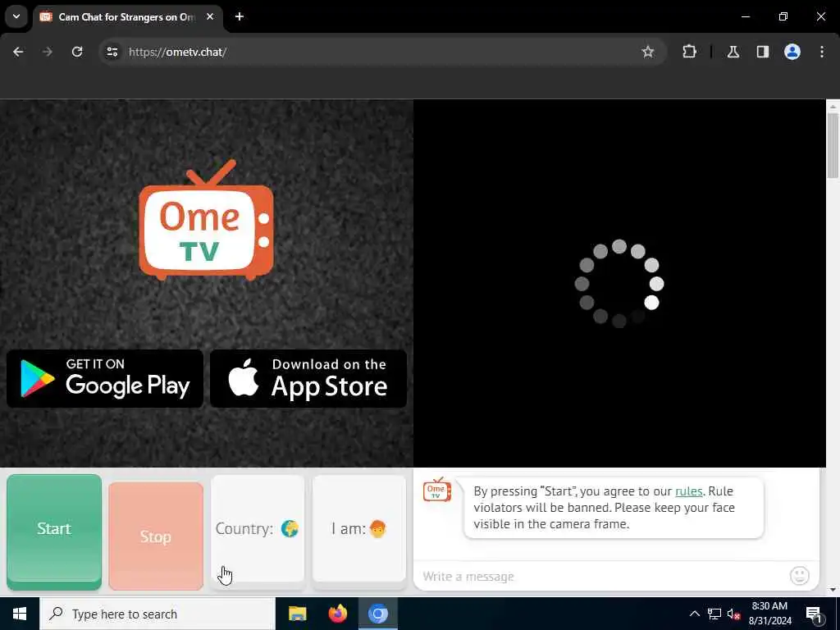Click the taskbar search box
840x630 pixels.
click(x=157, y=614)
